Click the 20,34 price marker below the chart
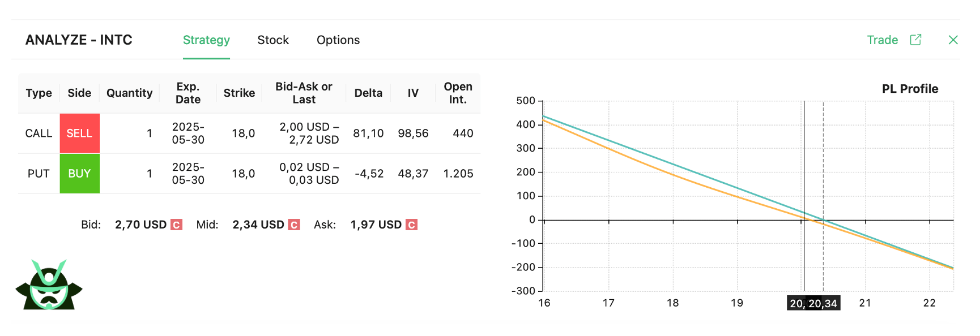Screen dimensions: 980x336 point(824,303)
